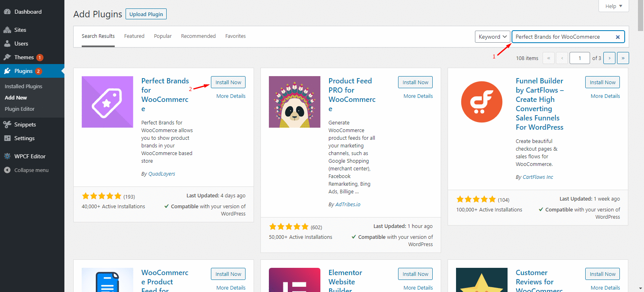The height and width of the screenshot is (292, 644).
Task: Click the Upload Plugin button
Action: [x=146, y=14]
